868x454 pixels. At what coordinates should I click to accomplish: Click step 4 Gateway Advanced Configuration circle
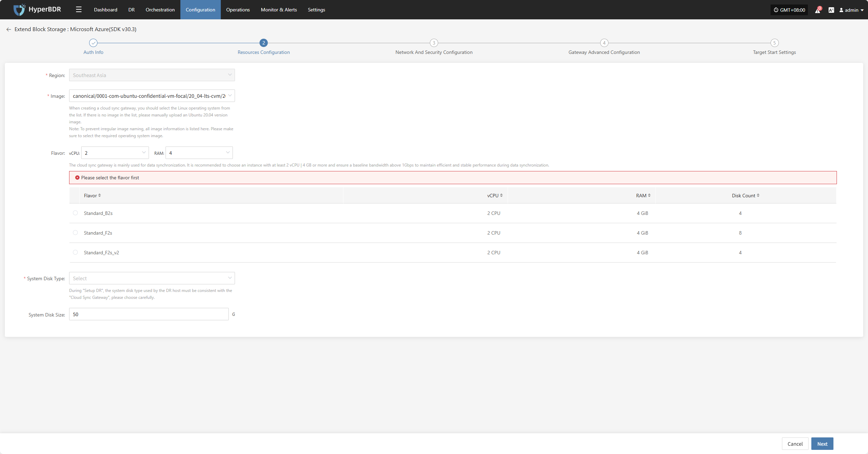click(604, 43)
